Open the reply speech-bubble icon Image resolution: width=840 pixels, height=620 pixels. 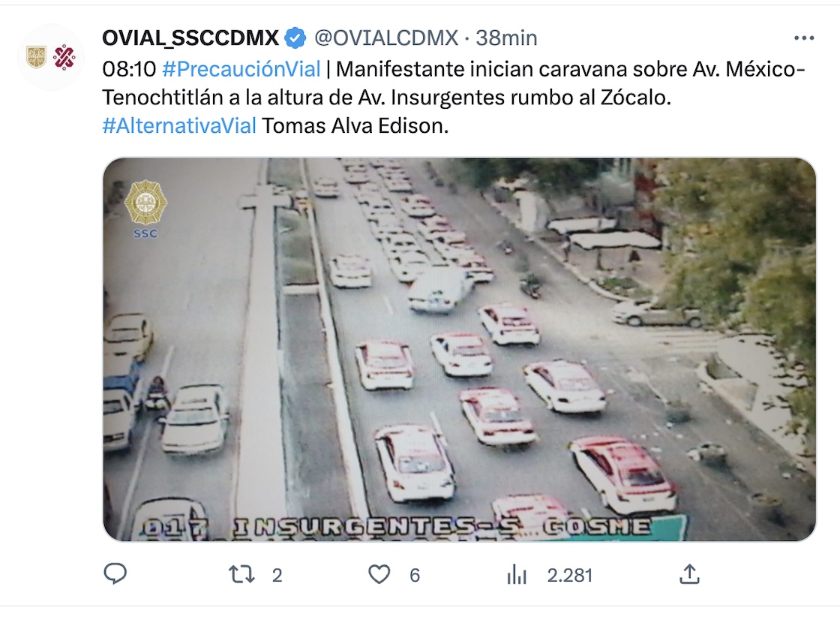(115, 574)
